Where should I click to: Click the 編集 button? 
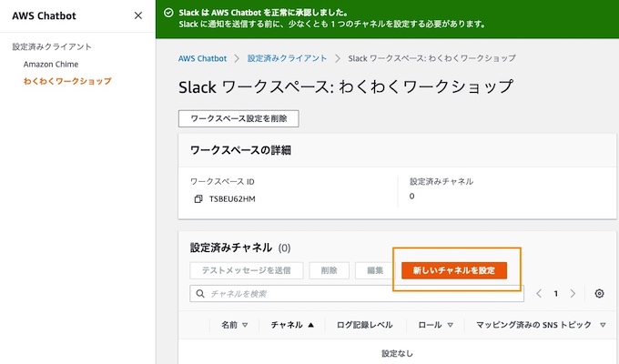pyautogui.click(x=375, y=270)
